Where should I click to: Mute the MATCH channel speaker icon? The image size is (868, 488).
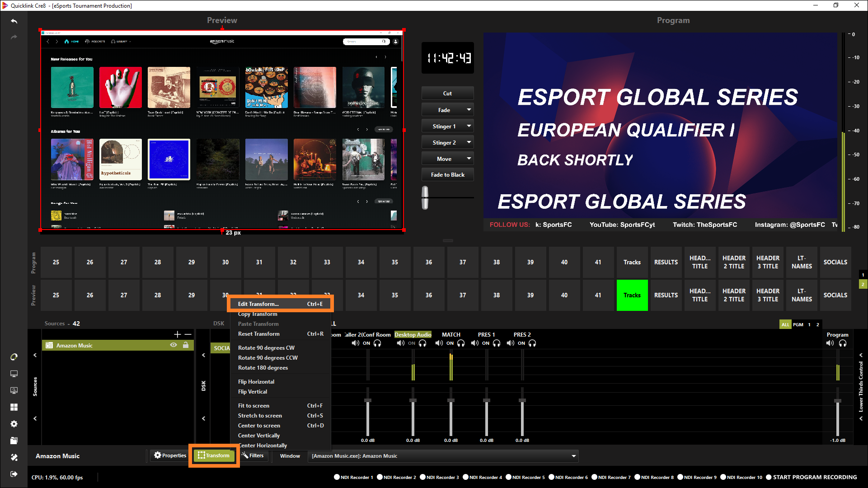point(439,343)
